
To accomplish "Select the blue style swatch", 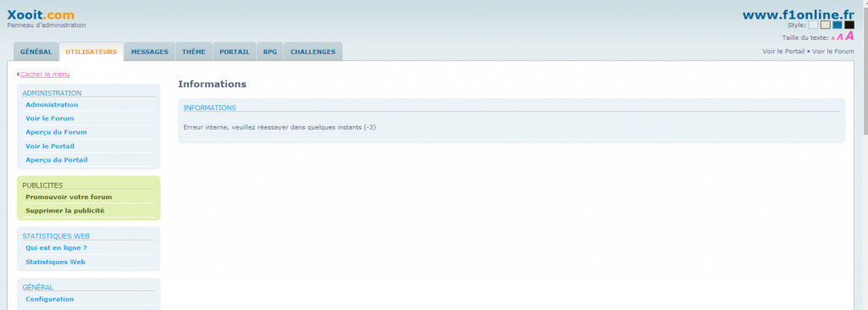I will 837,25.
